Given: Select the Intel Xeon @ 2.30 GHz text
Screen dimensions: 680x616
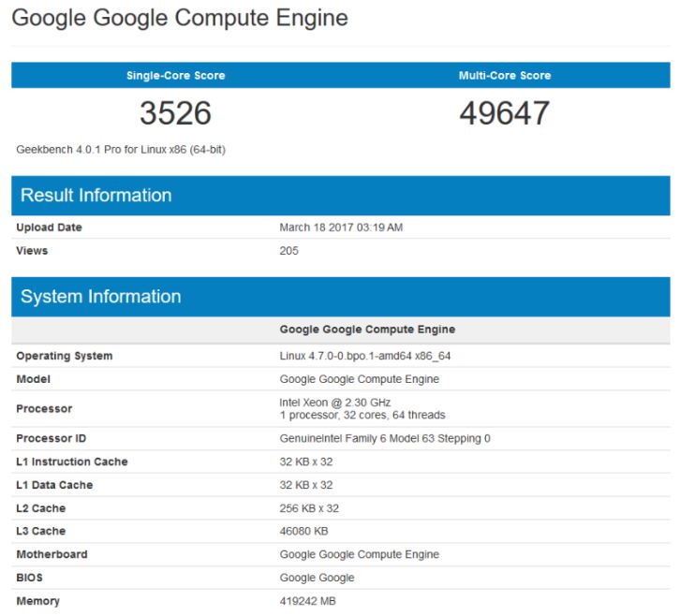Looking at the screenshot, I should (335, 403).
